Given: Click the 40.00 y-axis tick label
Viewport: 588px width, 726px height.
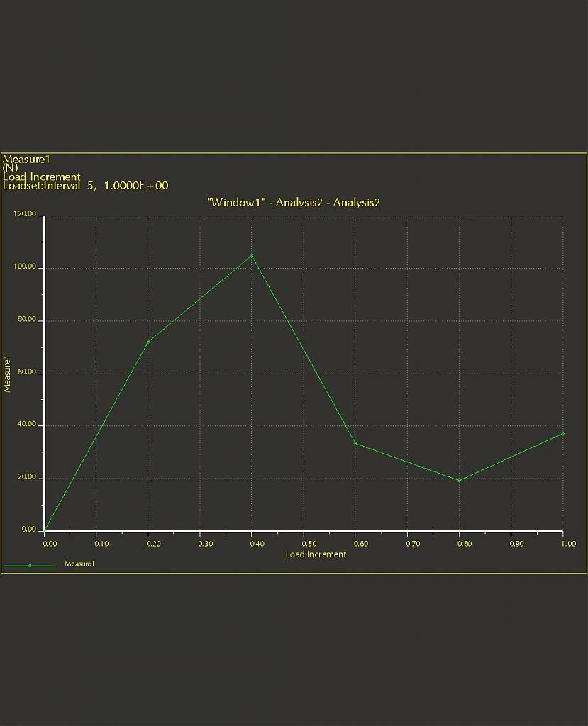Looking at the screenshot, I should (26, 424).
